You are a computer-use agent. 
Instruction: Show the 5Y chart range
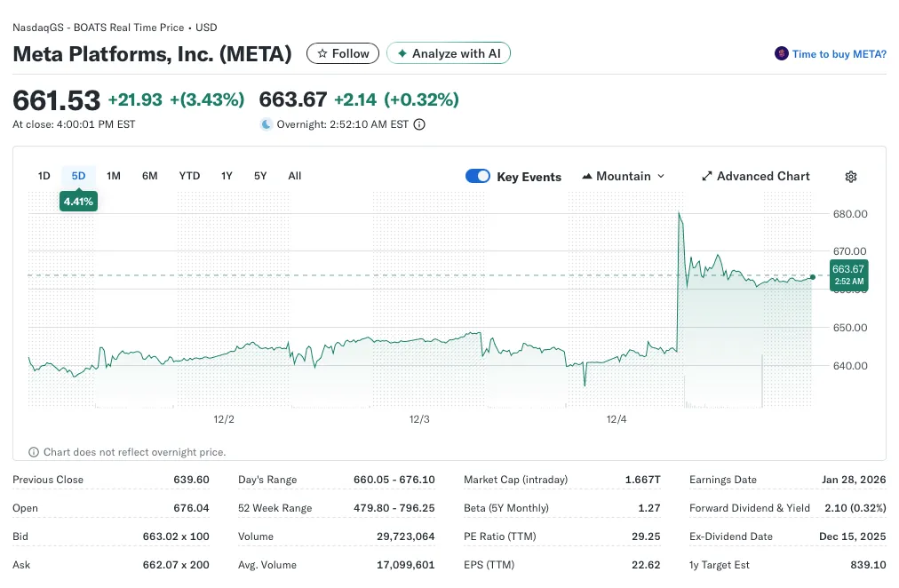point(260,176)
